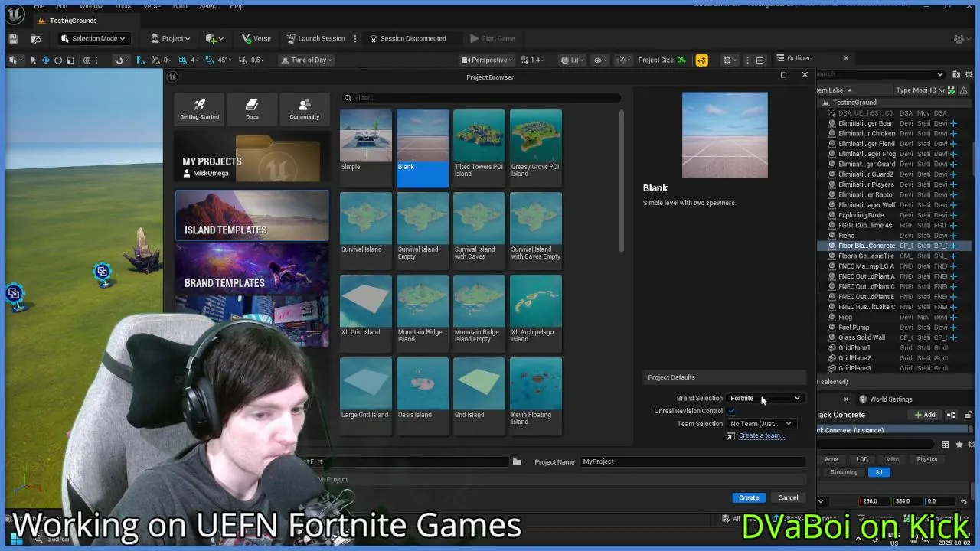Viewport: 980px width, 551px height.
Task: Open the add content cube dropdown
Action: 214,38
